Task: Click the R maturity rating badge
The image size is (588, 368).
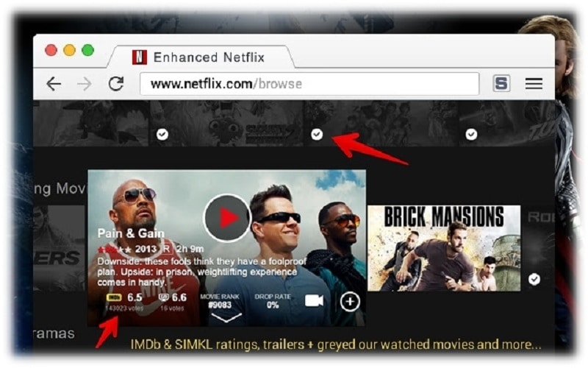Action: 166,249
